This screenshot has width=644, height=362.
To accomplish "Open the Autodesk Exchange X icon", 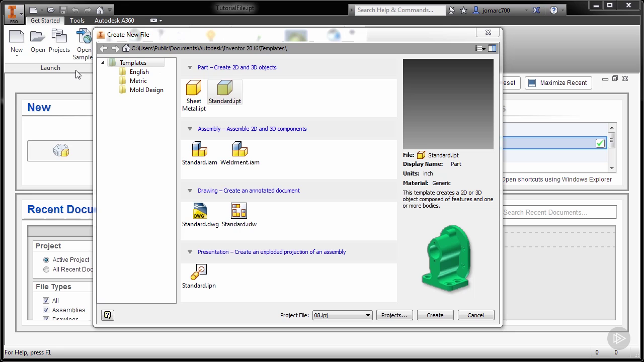I will click(537, 10).
